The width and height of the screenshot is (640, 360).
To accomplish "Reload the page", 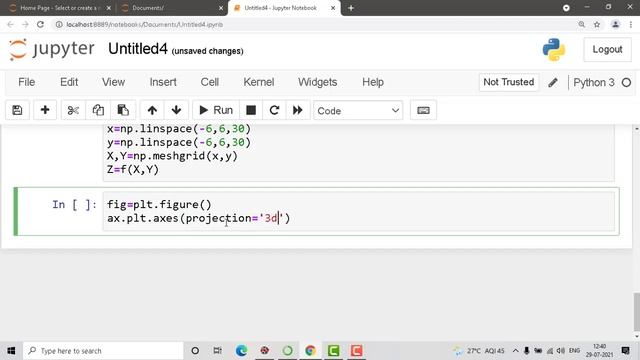I will [x=40, y=24].
